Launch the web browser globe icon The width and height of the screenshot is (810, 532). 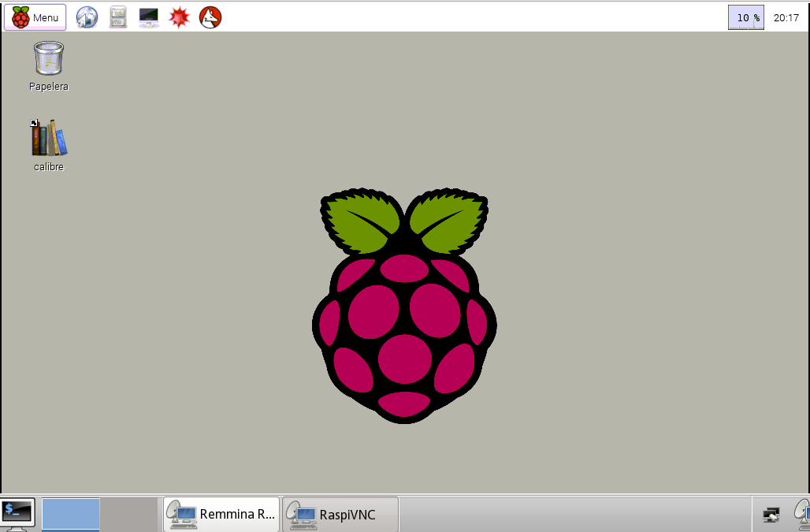pos(87,17)
